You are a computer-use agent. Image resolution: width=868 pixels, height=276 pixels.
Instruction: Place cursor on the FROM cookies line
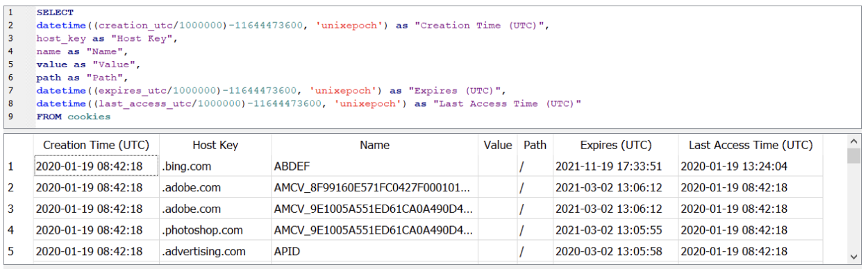[x=74, y=117]
